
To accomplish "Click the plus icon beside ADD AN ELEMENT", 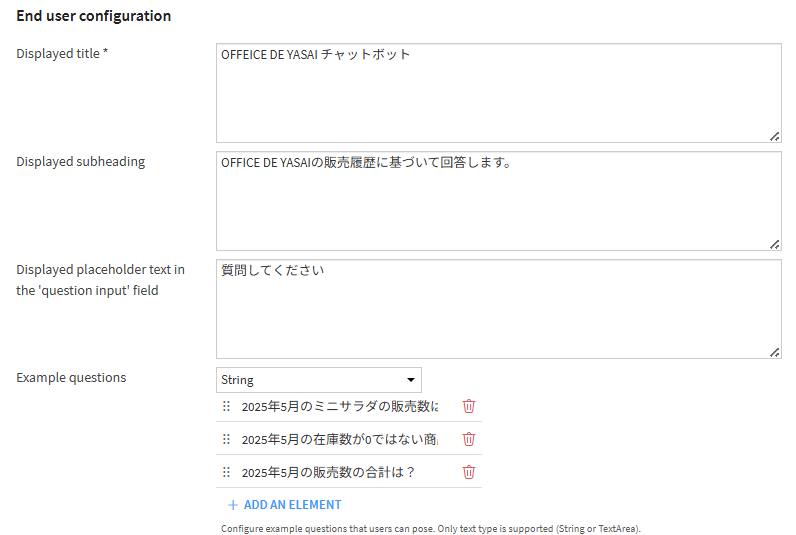I will click(x=233, y=505).
